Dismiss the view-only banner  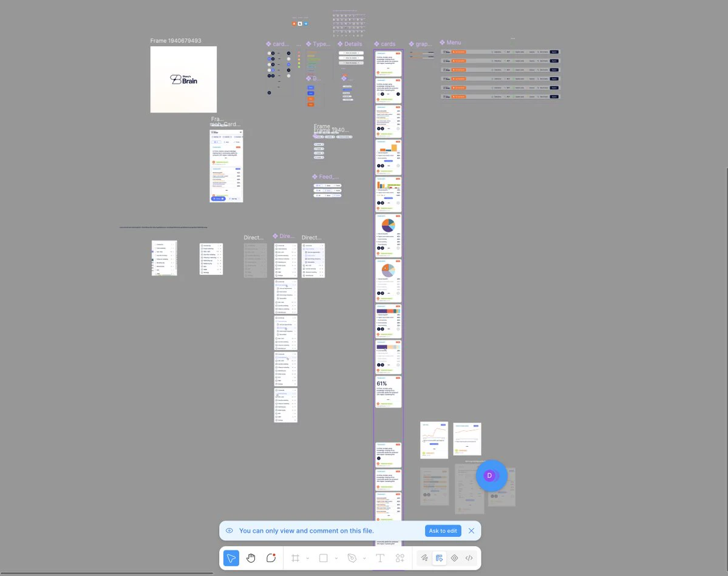pyautogui.click(x=471, y=530)
